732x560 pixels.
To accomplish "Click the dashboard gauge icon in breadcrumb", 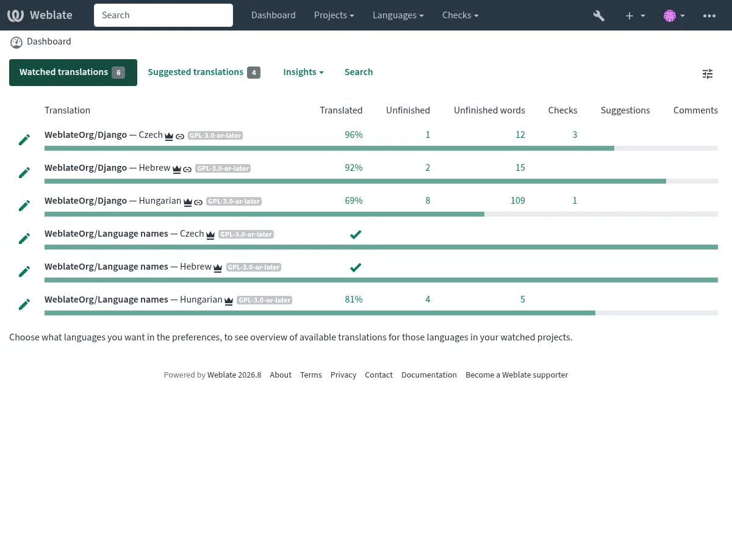I will pyautogui.click(x=16, y=42).
